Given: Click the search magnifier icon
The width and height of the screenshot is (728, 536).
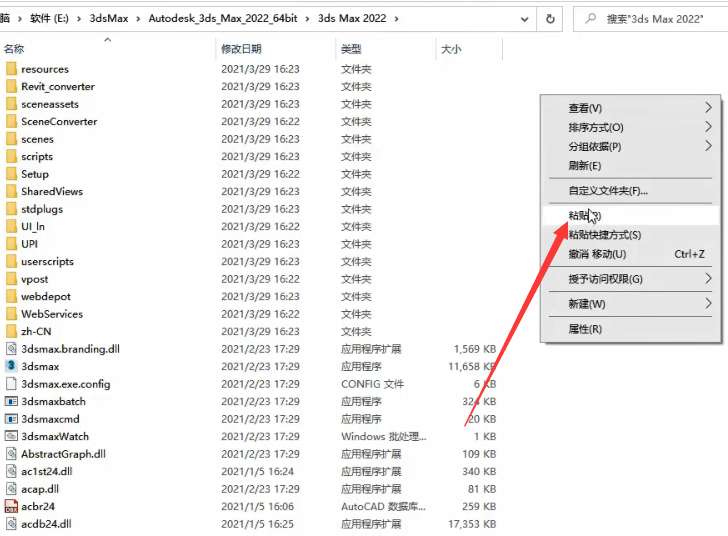Looking at the screenshot, I should [591, 19].
